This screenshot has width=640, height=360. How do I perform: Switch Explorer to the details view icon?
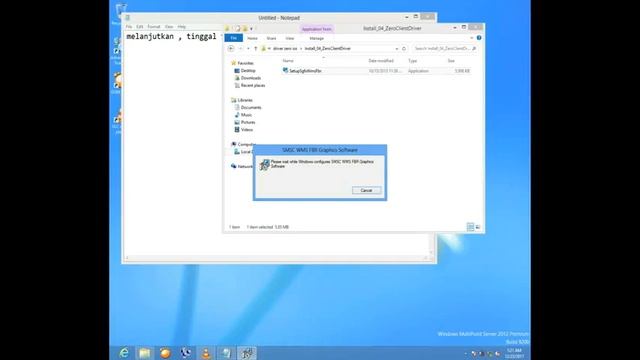[x=470, y=227]
